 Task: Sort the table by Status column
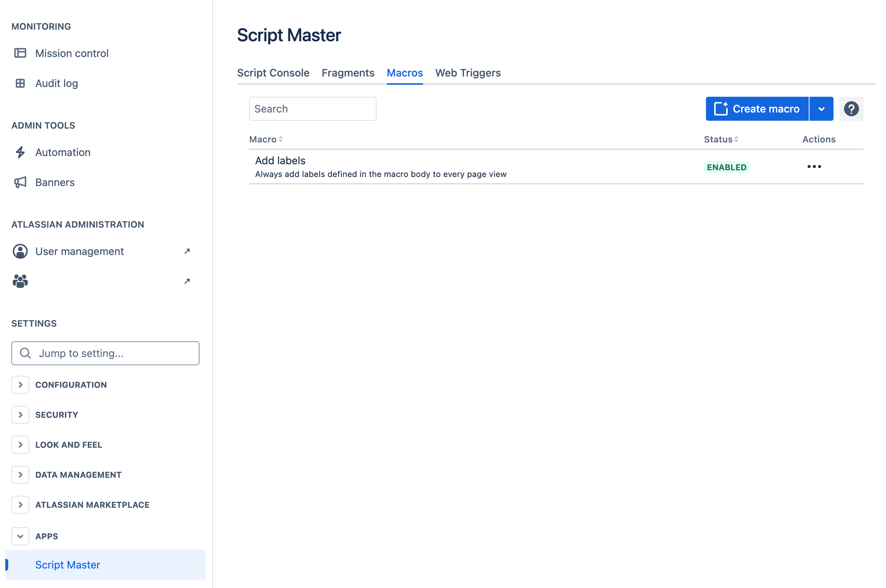721,139
